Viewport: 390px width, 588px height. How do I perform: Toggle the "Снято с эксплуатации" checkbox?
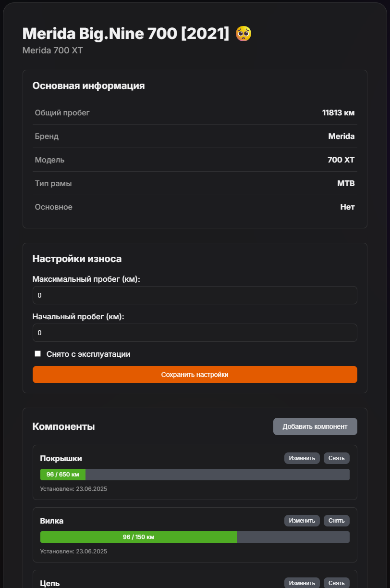(x=38, y=354)
